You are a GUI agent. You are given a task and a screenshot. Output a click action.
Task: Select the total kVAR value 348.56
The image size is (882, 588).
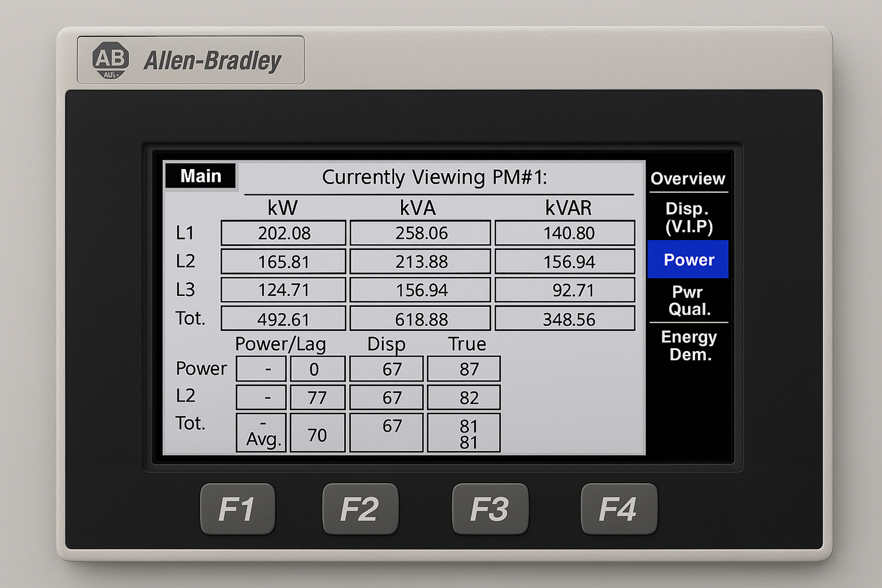pos(565,319)
